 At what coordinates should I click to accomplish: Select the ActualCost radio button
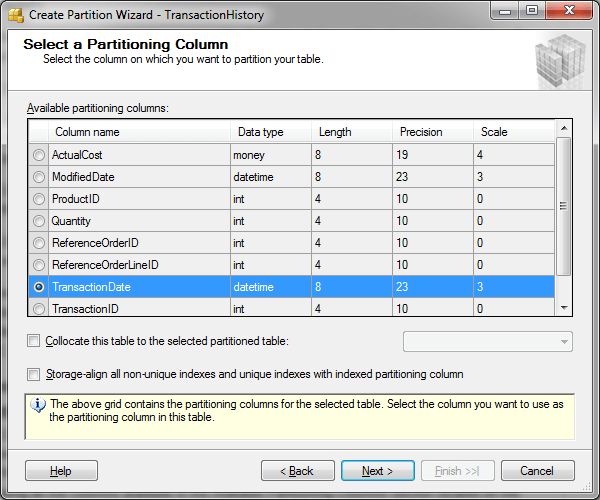39,155
